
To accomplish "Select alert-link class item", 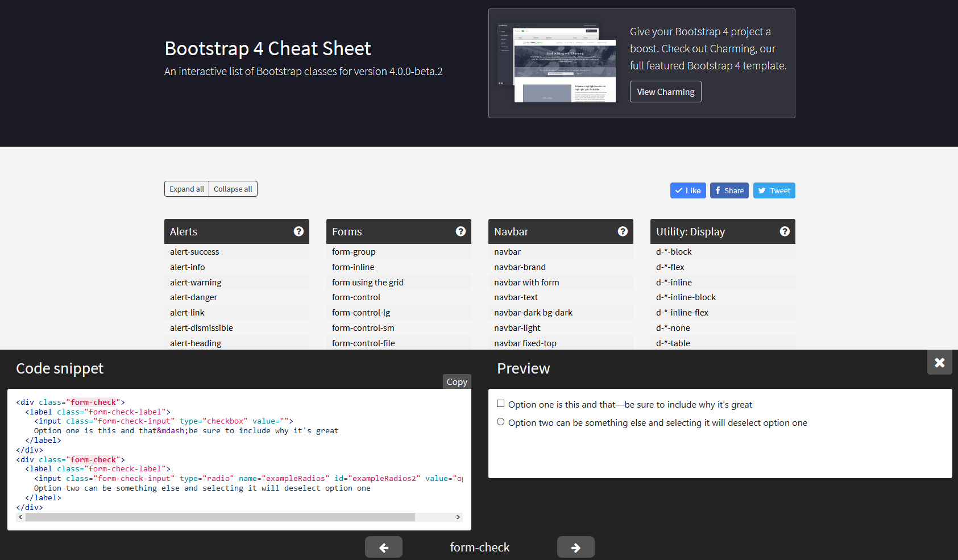I will click(x=237, y=312).
